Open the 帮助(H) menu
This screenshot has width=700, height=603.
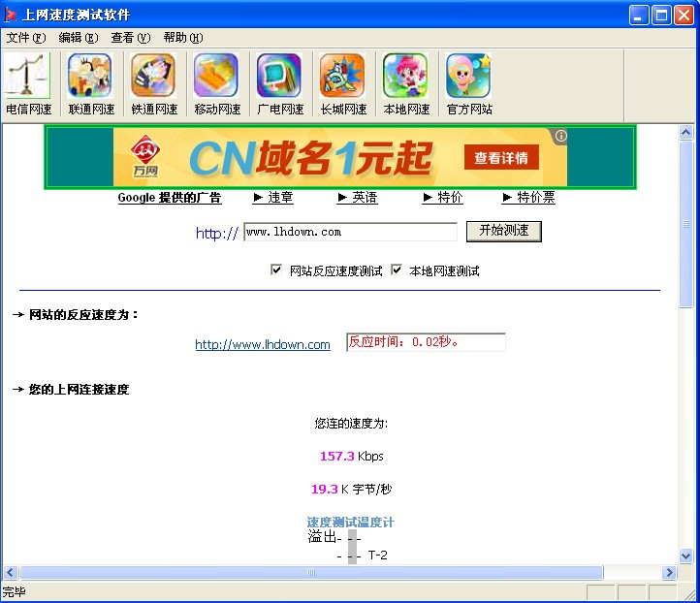coord(183,38)
